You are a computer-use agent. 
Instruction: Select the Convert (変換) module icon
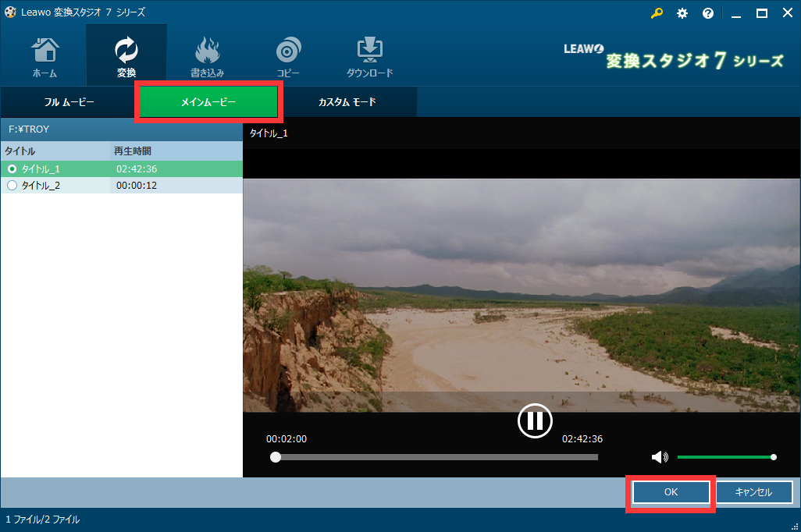point(126,56)
